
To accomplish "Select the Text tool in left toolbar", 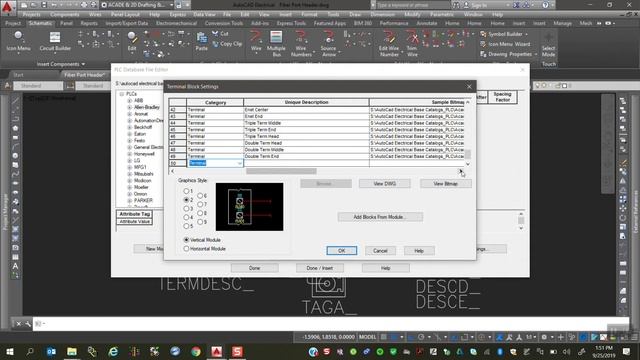I will [x=15, y=266].
